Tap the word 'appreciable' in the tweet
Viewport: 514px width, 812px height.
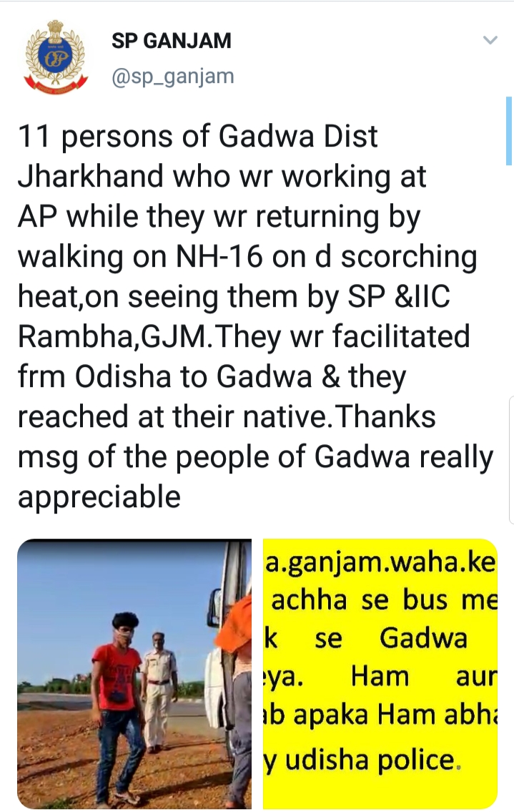[99, 497]
